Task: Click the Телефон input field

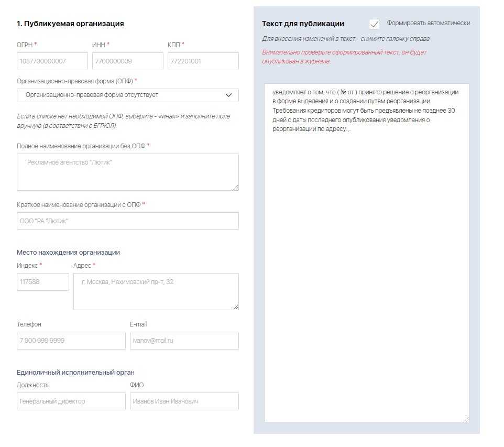Action: click(x=71, y=341)
